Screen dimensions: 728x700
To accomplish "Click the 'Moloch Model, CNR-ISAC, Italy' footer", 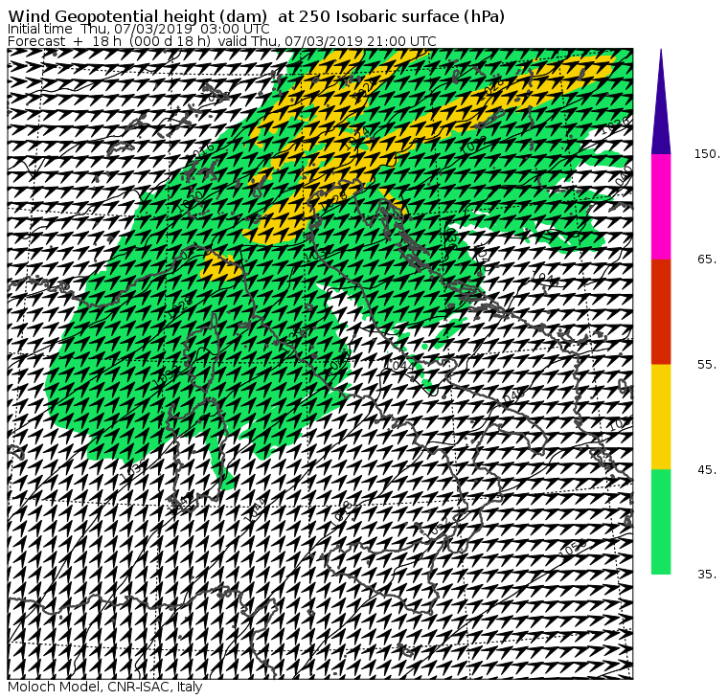I will (x=105, y=687).
